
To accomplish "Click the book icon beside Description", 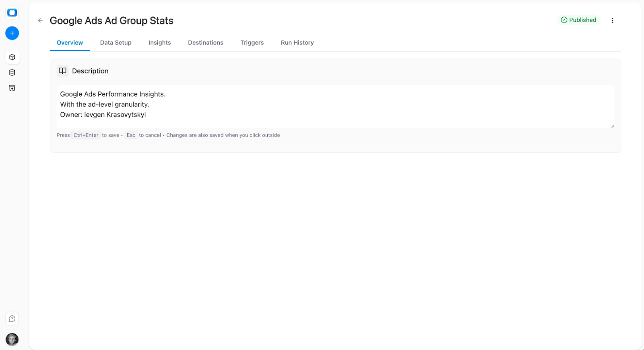I will point(62,71).
